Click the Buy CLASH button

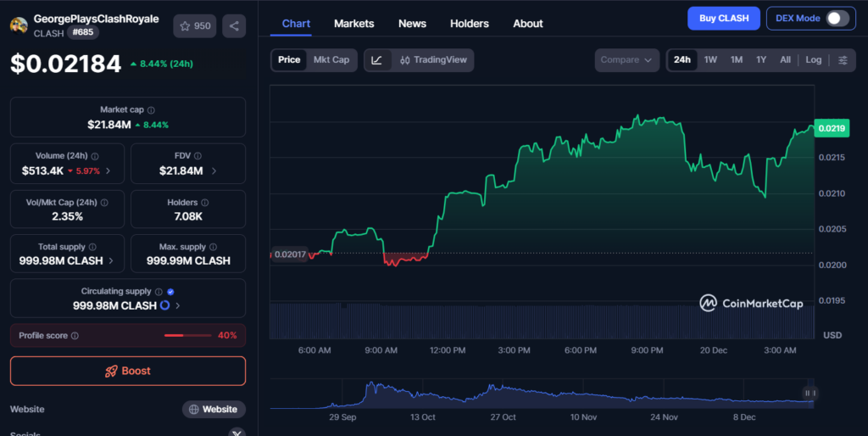click(723, 18)
